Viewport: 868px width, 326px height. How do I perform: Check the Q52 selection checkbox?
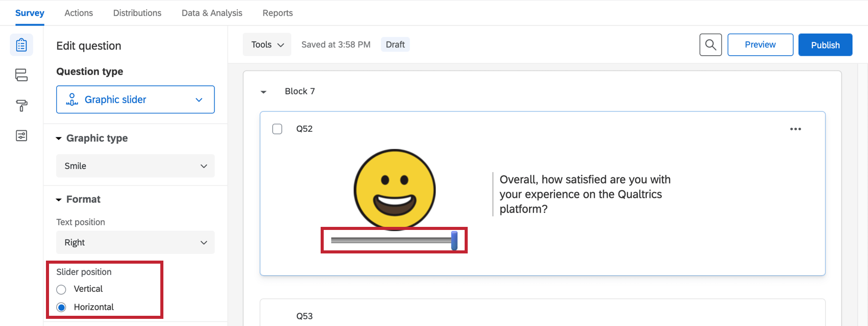277,129
